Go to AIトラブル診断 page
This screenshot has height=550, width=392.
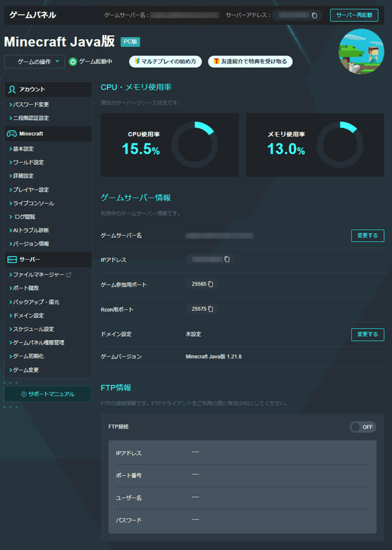[x=34, y=230]
